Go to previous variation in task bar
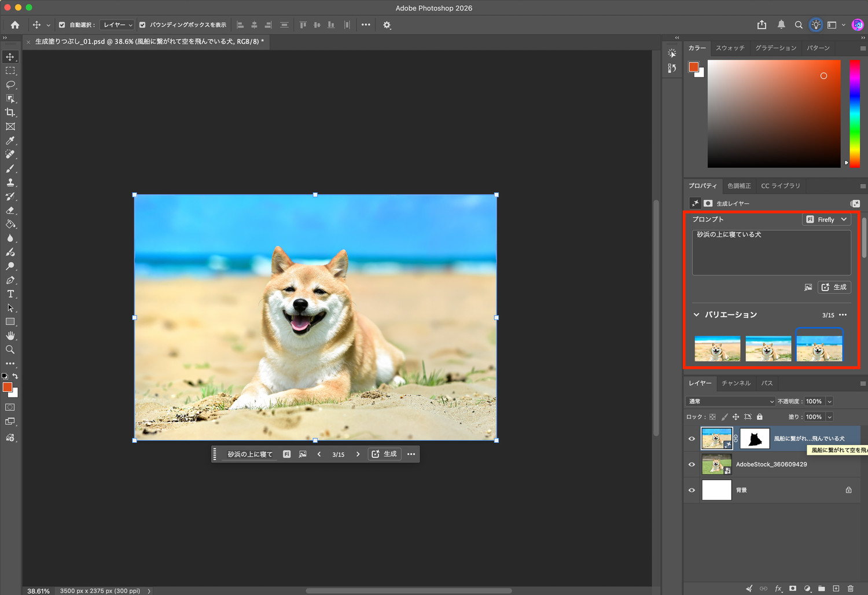Screen dimensions: 868x595 (319, 454)
